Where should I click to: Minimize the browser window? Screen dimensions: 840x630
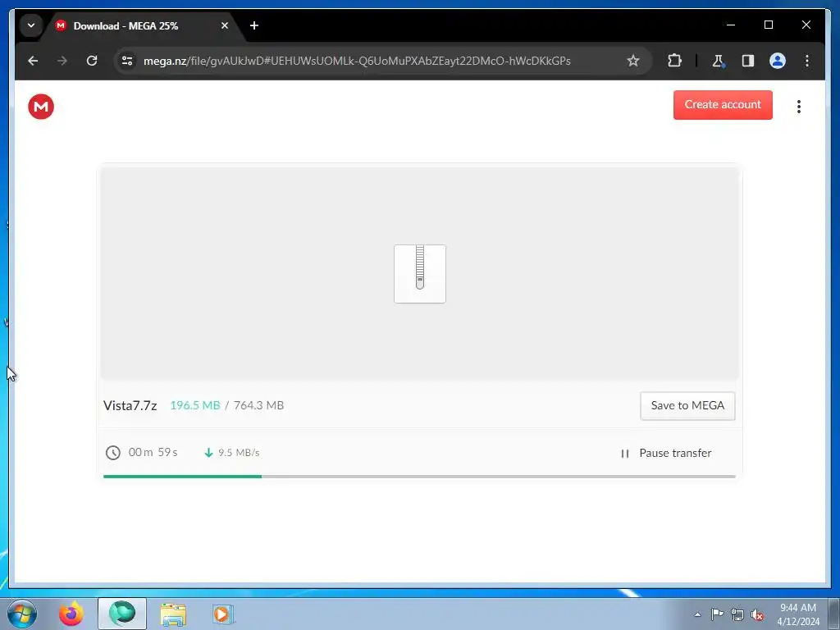(731, 25)
